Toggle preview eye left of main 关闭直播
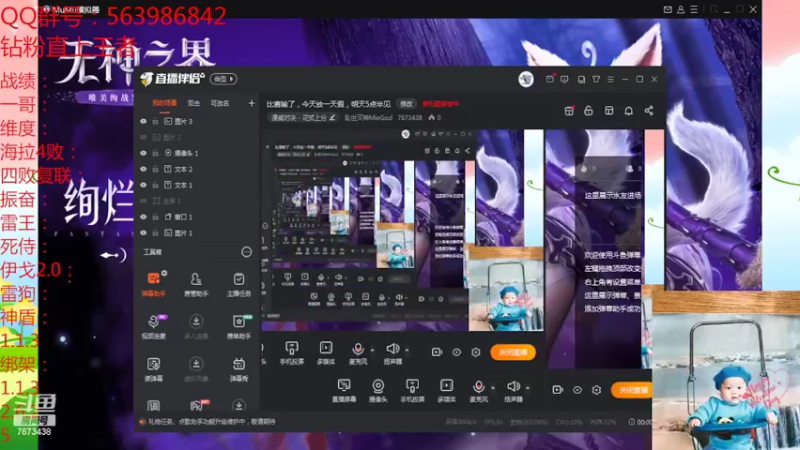Image resolution: width=800 pixels, height=450 pixels. 577,390
